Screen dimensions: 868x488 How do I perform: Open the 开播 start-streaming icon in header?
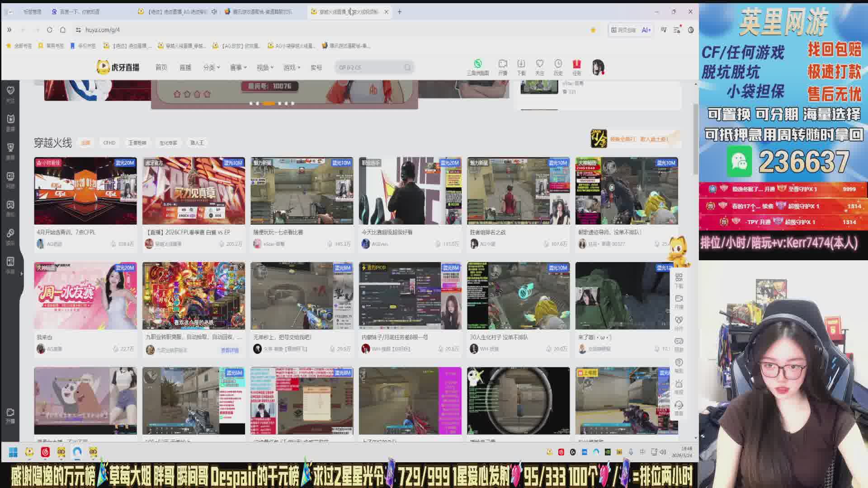pyautogui.click(x=503, y=64)
